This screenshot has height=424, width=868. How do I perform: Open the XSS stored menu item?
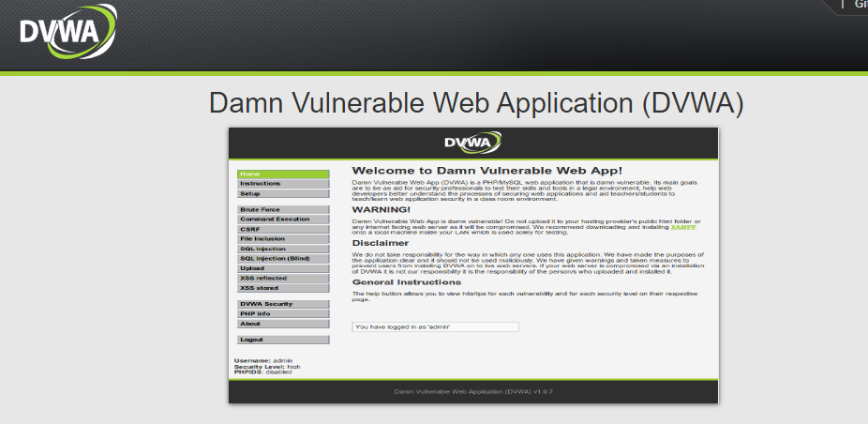pos(282,288)
